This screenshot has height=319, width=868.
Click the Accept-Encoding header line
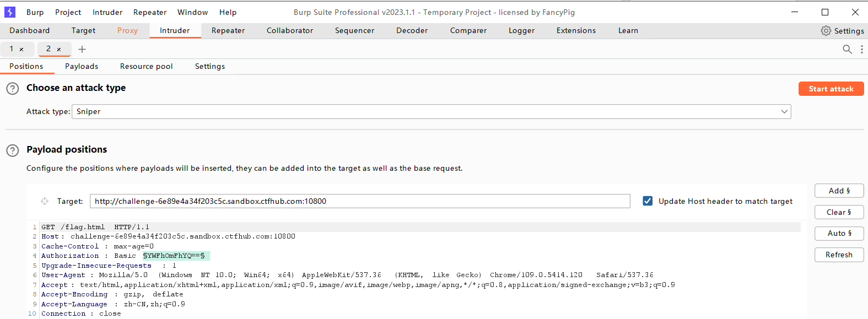coord(112,294)
